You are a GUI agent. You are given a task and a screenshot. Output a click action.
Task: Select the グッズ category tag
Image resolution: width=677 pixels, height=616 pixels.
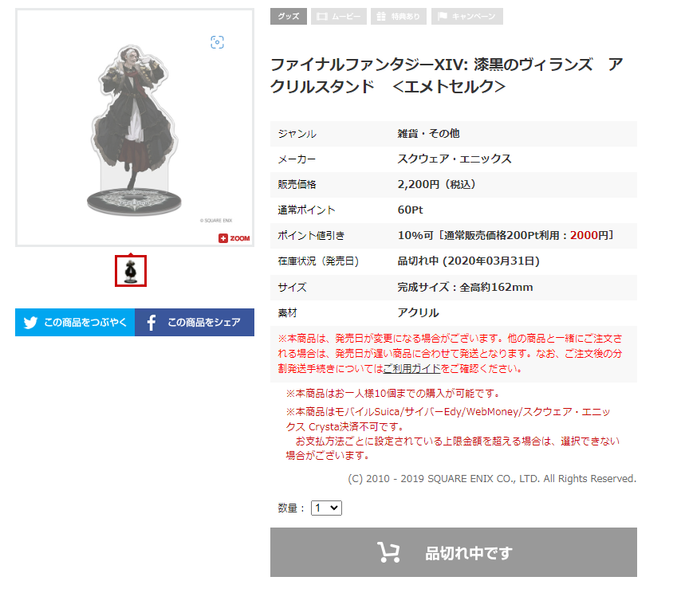pos(289,17)
